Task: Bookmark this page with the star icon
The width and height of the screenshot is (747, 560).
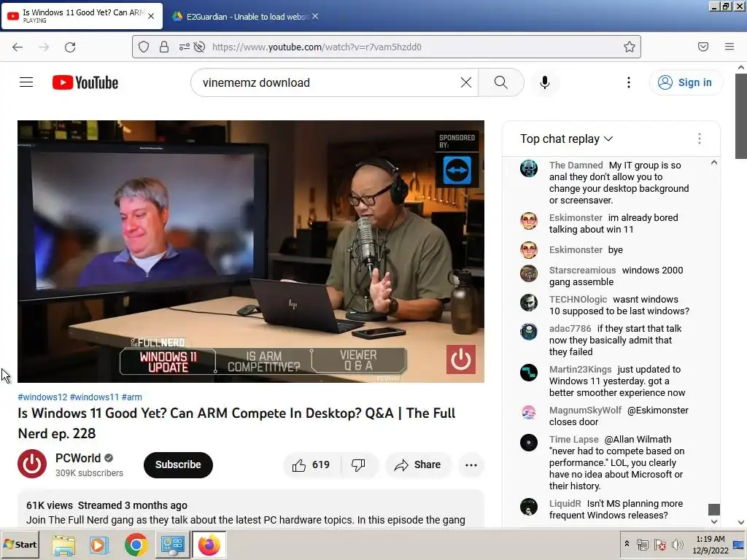Action: click(x=630, y=47)
